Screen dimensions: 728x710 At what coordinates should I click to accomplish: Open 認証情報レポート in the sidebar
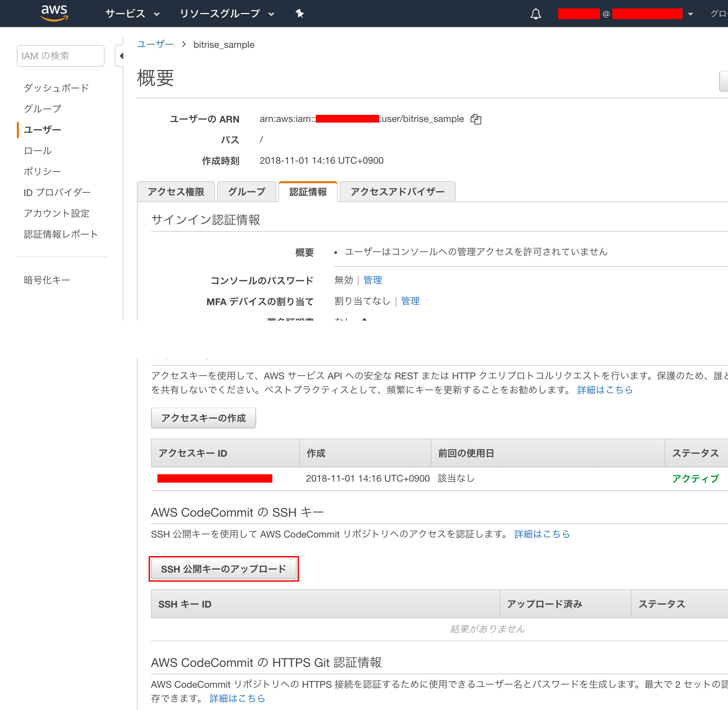click(61, 234)
